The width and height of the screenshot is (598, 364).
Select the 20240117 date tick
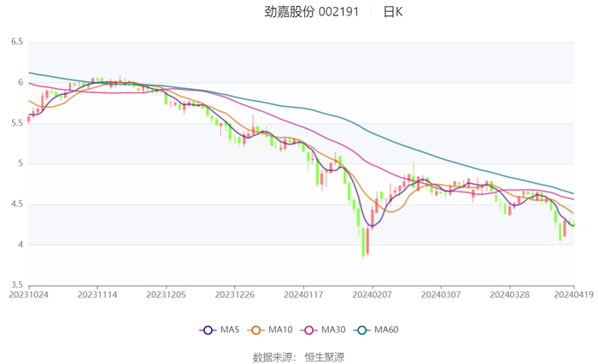click(303, 294)
